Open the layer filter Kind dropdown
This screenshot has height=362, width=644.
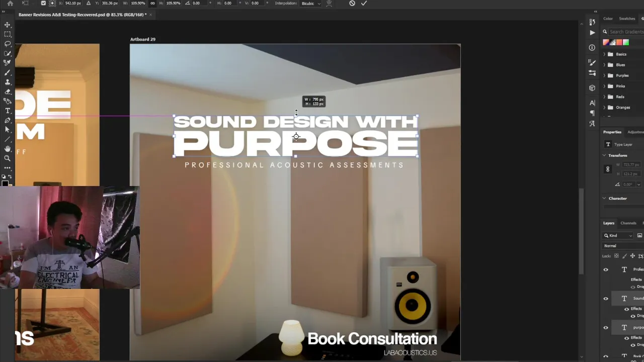618,235
